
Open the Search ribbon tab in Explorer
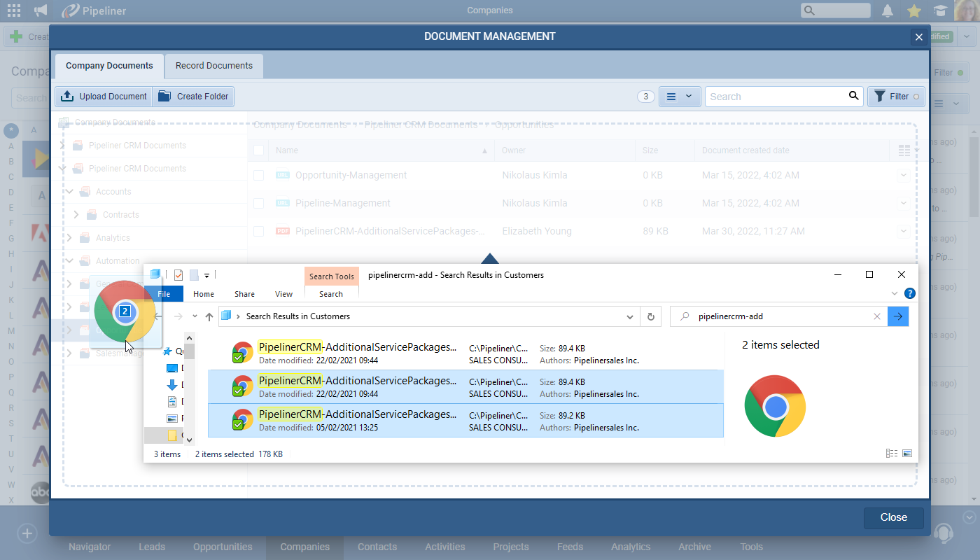pyautogui.click(x=331, y=294)
